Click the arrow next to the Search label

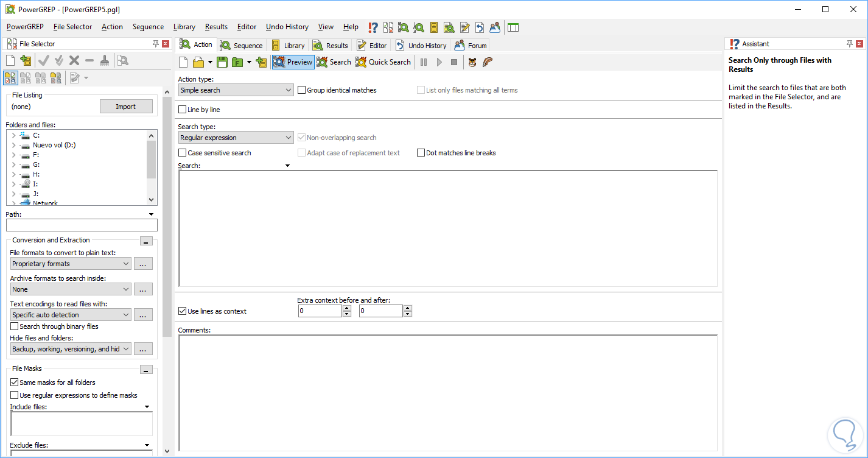pyautogui.click(x=287, y=166)
